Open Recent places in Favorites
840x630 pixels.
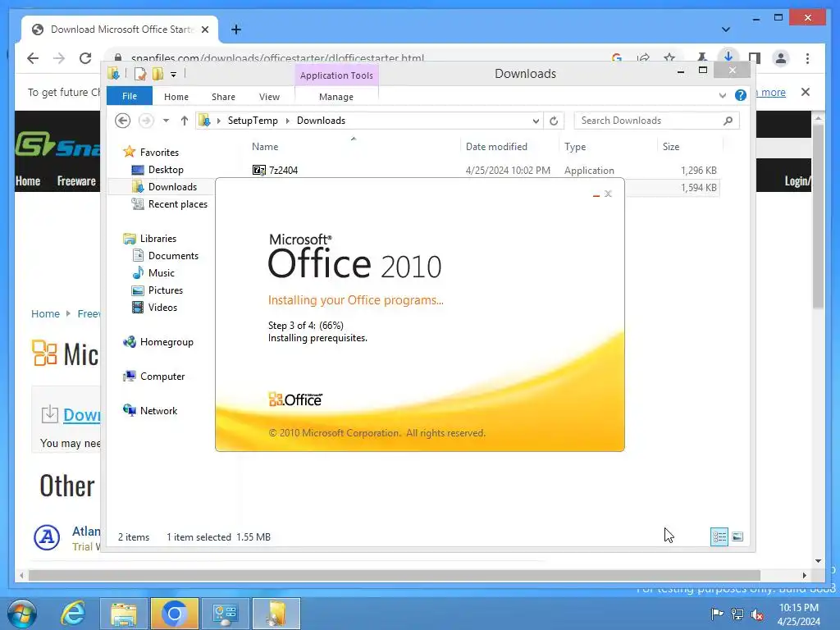tap(178, 204)
